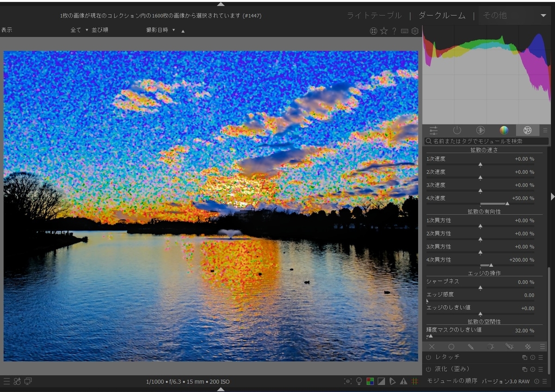
Task: Toggle guides grid overlay
Action: click(x=415, y=381)
